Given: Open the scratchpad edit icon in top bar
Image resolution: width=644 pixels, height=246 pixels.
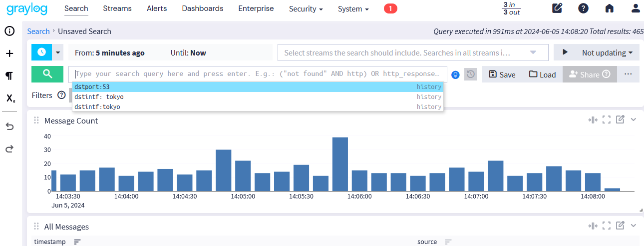Looking at the screenshot, I should pyautogui.click(x=557, y=8).
